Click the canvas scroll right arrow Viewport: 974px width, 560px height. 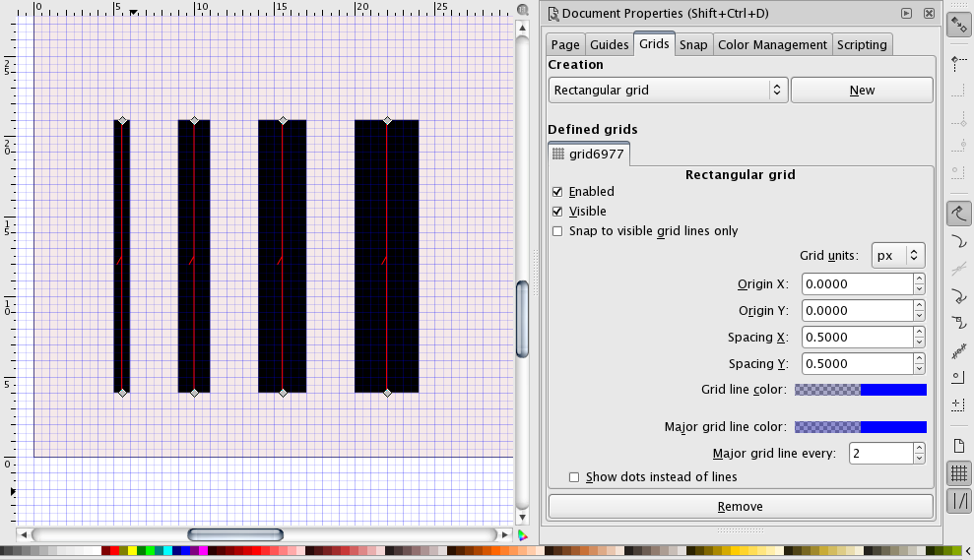coord(505,534)
